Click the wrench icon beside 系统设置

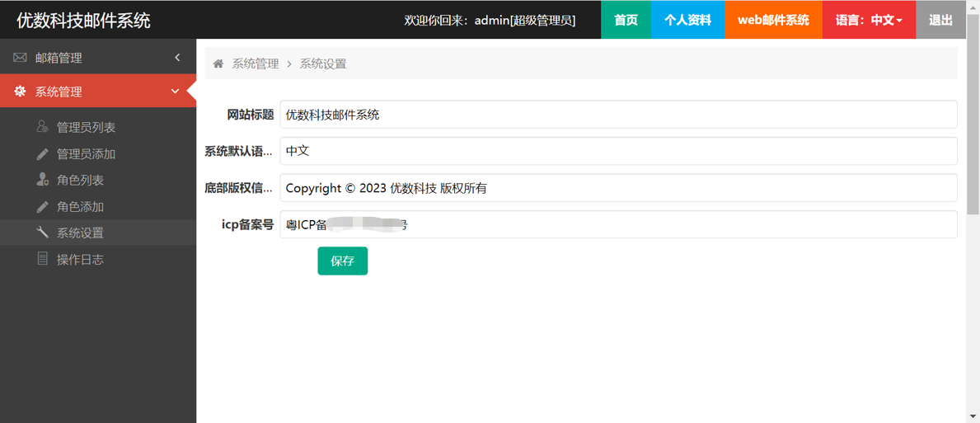click(42, 233)
